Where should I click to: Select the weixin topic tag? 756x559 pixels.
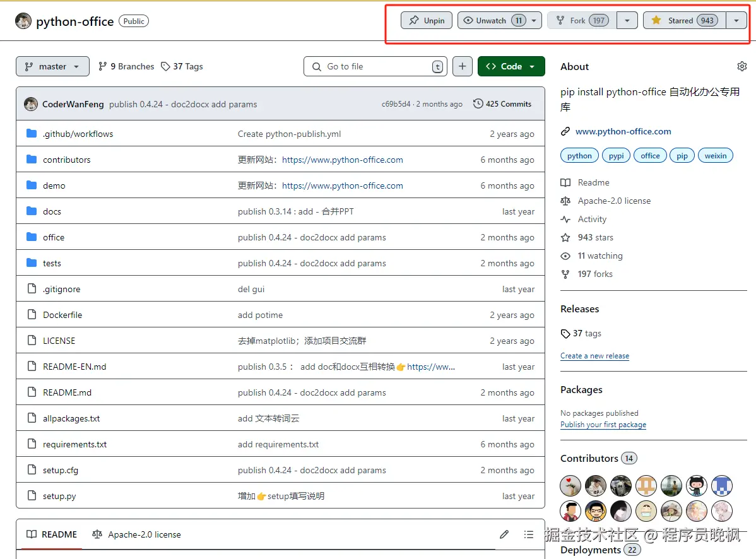[x=716, y=156]
